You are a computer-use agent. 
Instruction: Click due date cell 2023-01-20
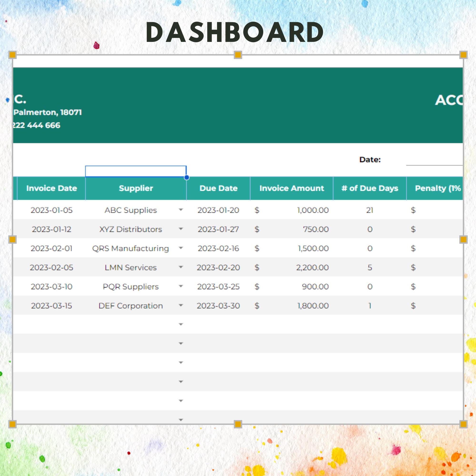point(218,210)
